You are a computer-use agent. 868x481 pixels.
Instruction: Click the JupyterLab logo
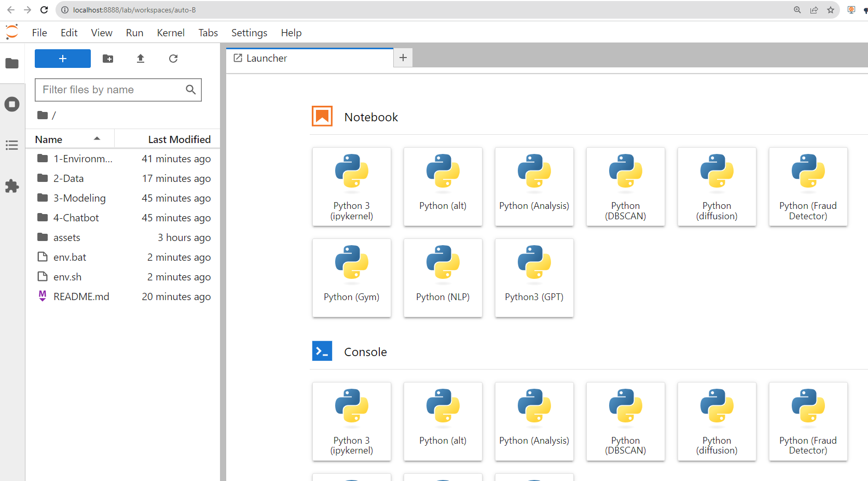[12, 32]
